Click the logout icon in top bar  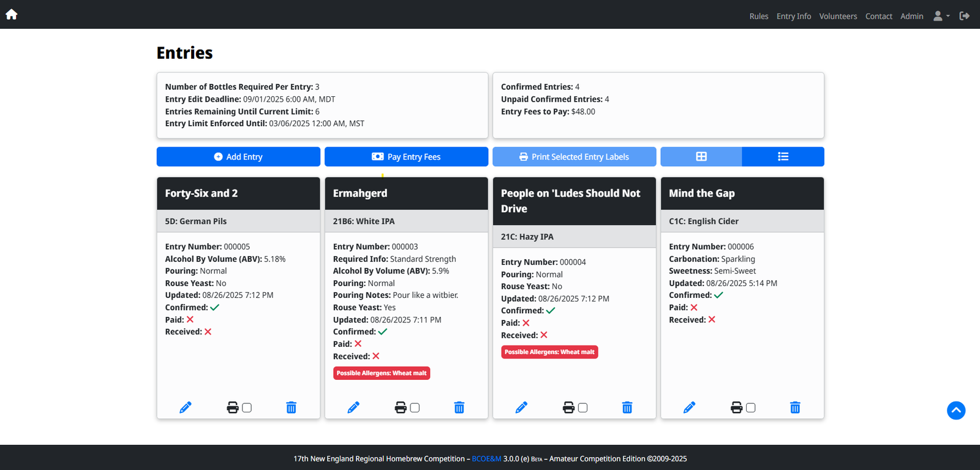(964, 16)
